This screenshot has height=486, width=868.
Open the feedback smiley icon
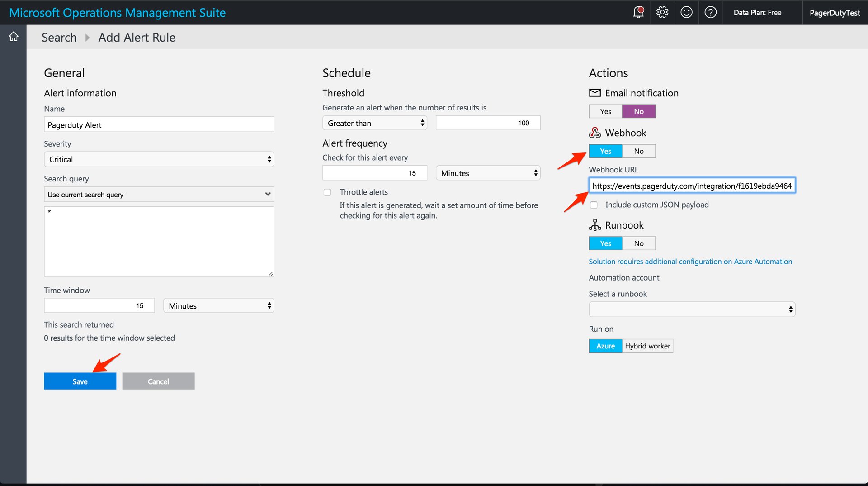tap(686, 12)
